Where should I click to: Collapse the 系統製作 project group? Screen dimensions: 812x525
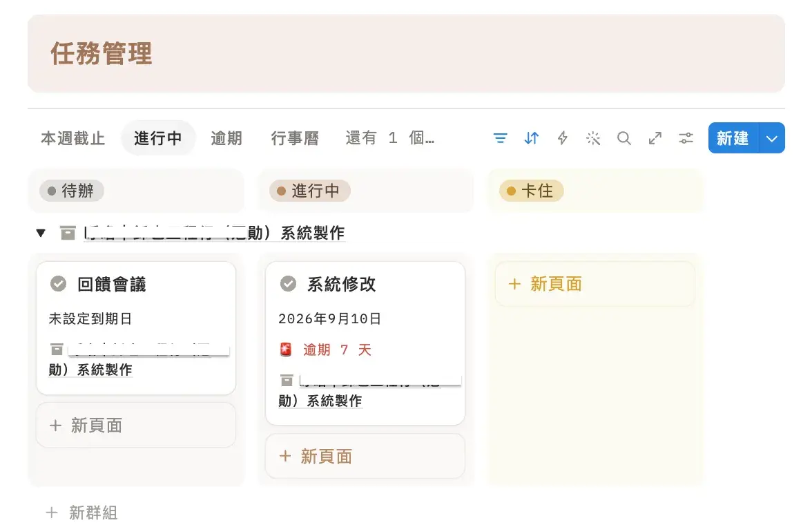41,233
